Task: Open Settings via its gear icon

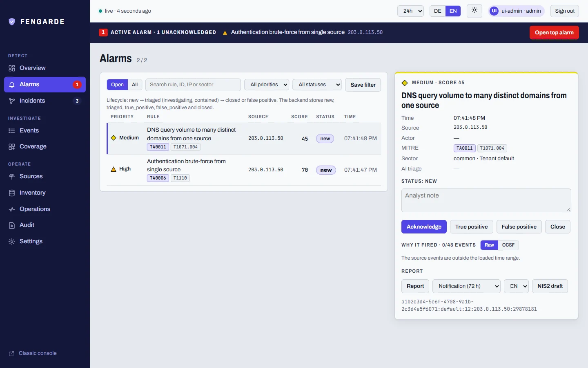Action: [12, 242]
